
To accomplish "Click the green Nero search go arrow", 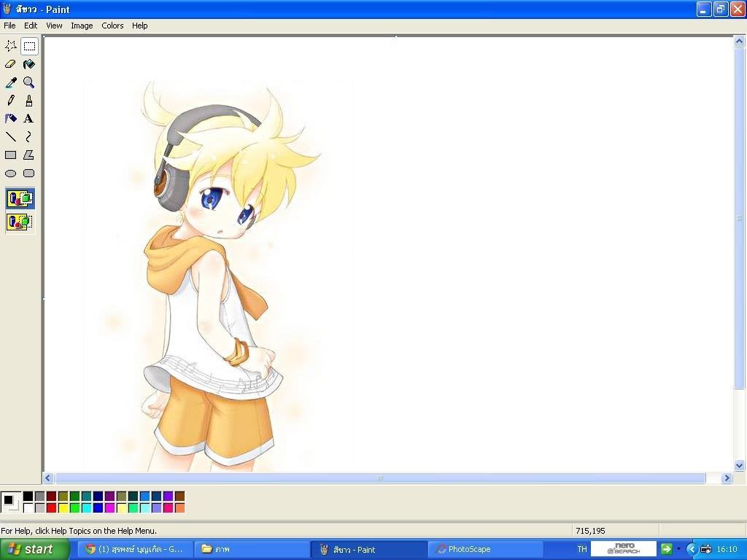I will tap(667, 549).
